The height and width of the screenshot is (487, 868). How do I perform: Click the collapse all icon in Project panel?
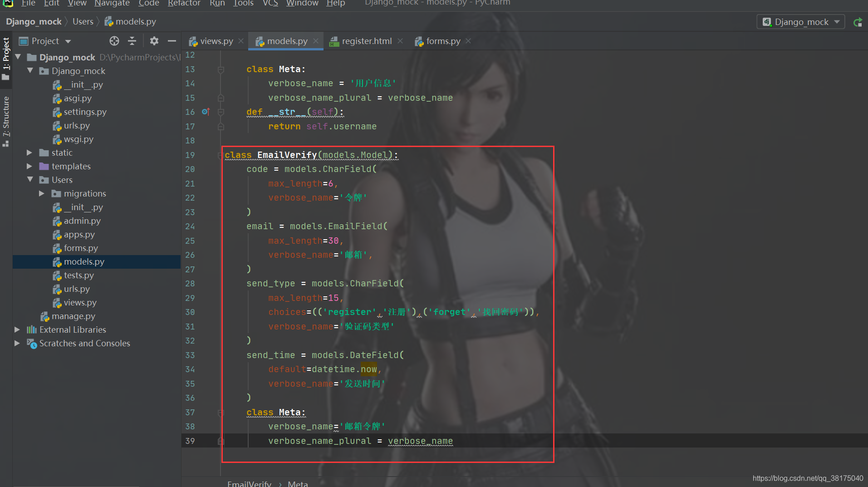tap(132, 41)
